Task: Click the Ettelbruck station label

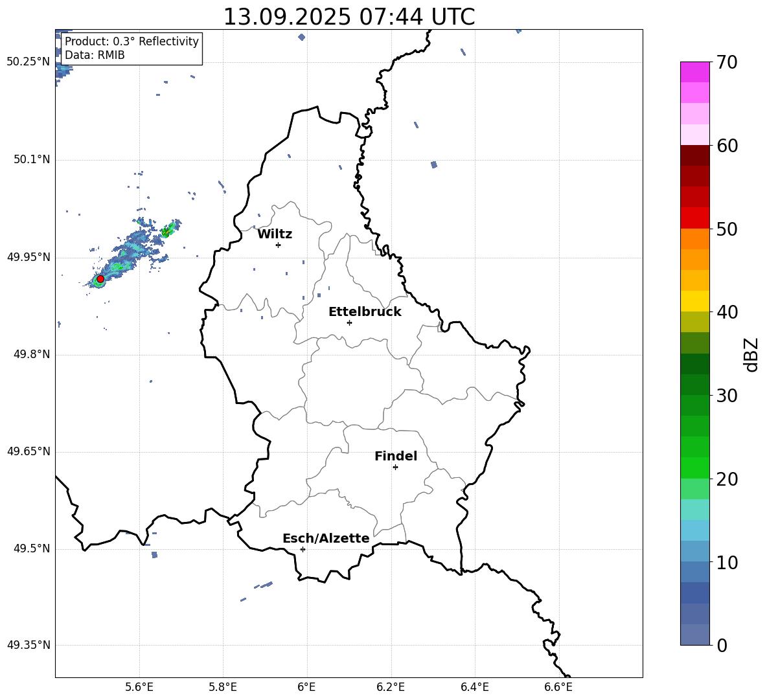Action: (365, 312)
